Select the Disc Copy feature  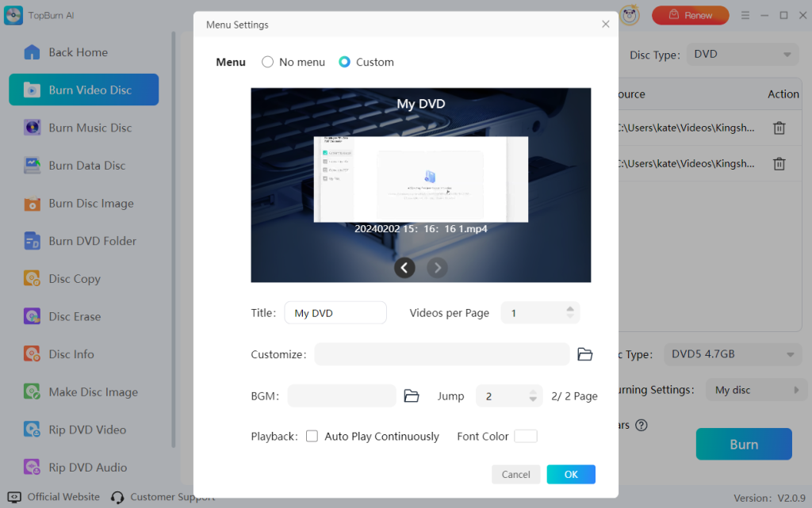71,278
